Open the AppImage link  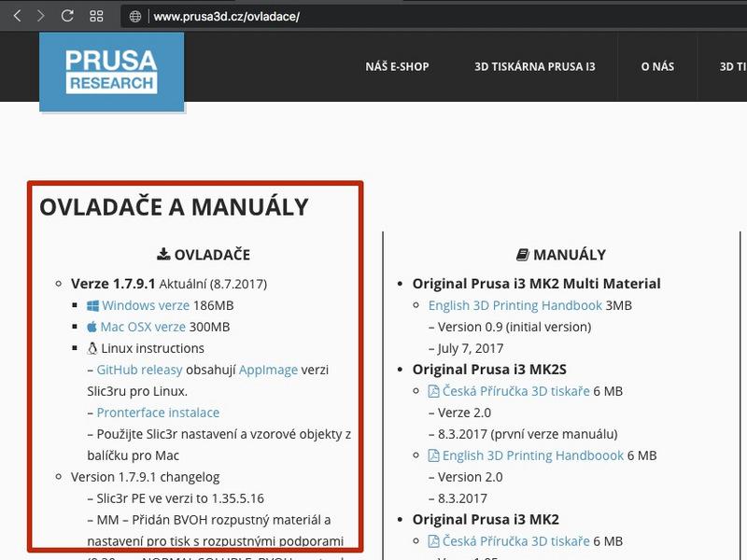[268, 370]
